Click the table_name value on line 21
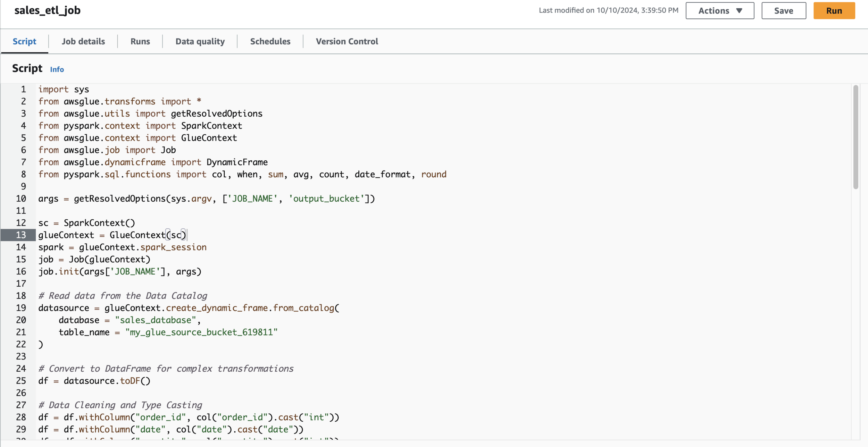Screen dimensions: 868x447 (x=201, y=332)
